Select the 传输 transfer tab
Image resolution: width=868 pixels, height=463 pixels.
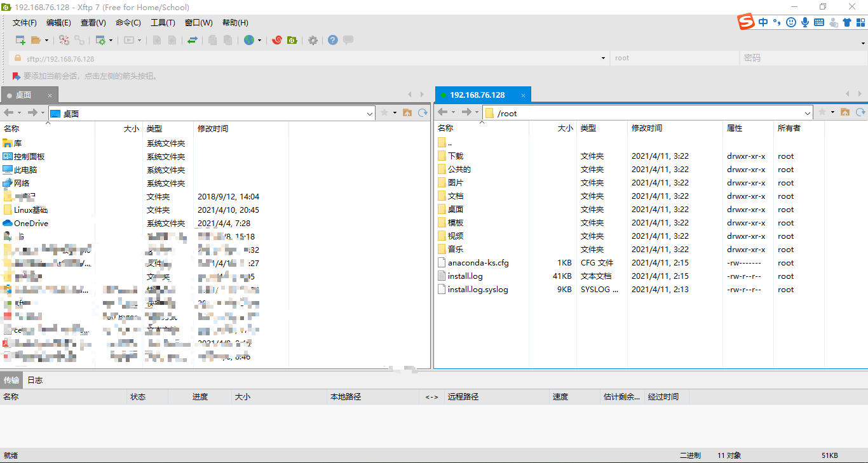(x=11, y=380)
